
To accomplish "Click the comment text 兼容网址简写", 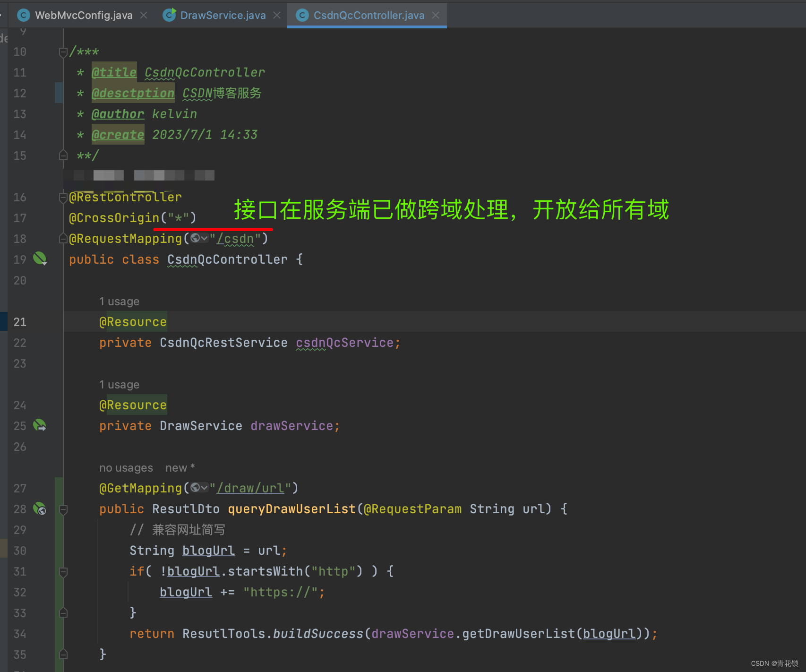I will coord(189,530).
